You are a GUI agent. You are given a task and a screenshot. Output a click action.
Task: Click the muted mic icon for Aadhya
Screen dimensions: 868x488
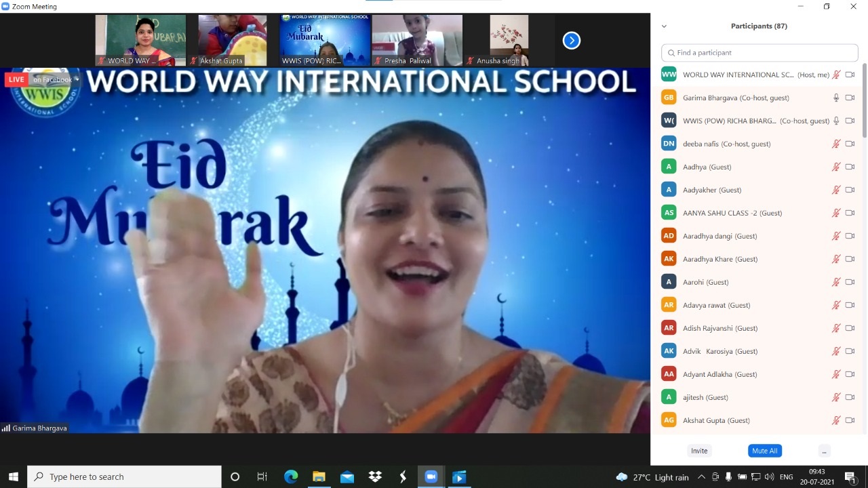click(x=836, y=167)
